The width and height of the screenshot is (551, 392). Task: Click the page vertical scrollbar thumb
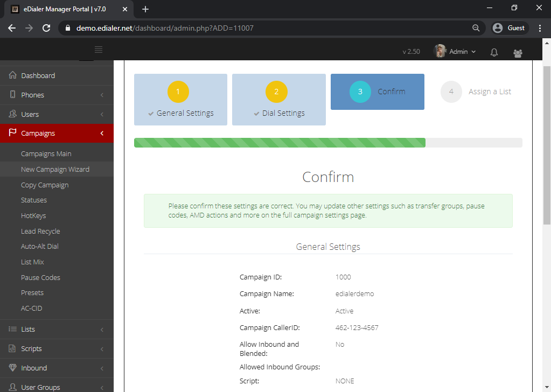[x=547, y=145]
